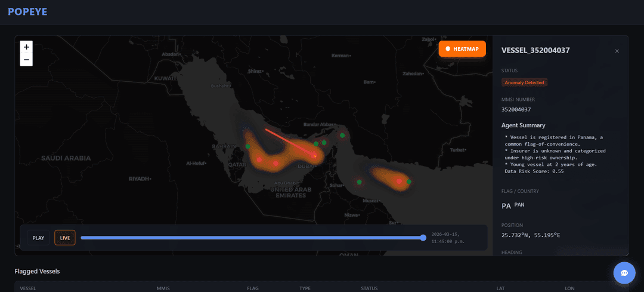The height and width of the screenshot is (292, 644).
Task: Select green vessel marker east of Bandar Abbas
Action: tap(342, 136)
